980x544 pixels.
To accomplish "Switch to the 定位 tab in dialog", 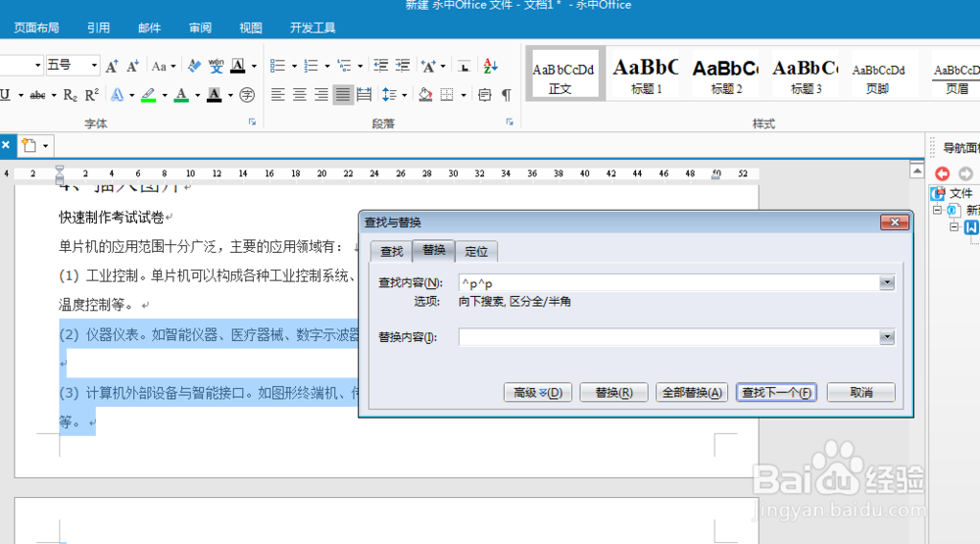I will click(x=476, y=251).
